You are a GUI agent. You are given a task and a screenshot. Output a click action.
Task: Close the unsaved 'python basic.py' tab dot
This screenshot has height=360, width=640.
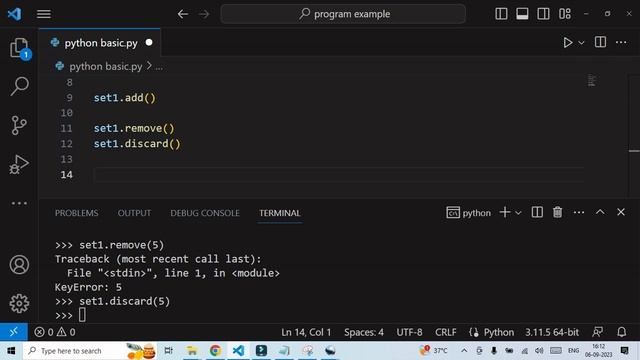[x=149, y=42]
